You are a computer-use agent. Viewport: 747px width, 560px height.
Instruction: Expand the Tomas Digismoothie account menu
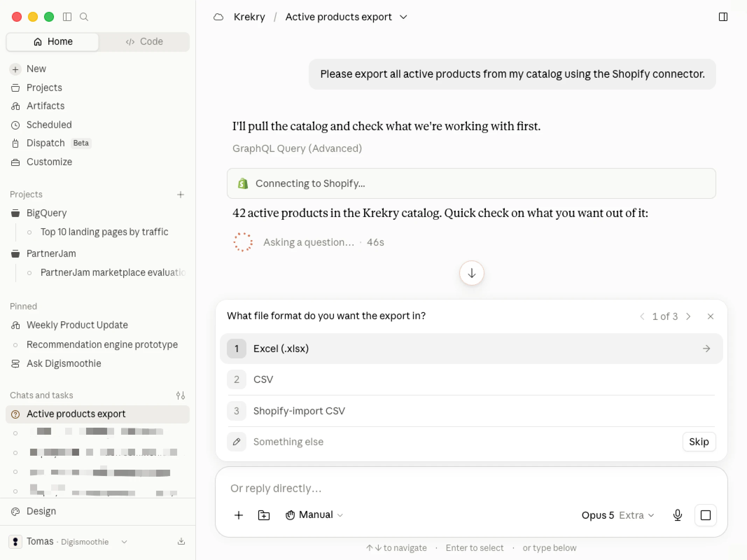click(x=68, y=541)
